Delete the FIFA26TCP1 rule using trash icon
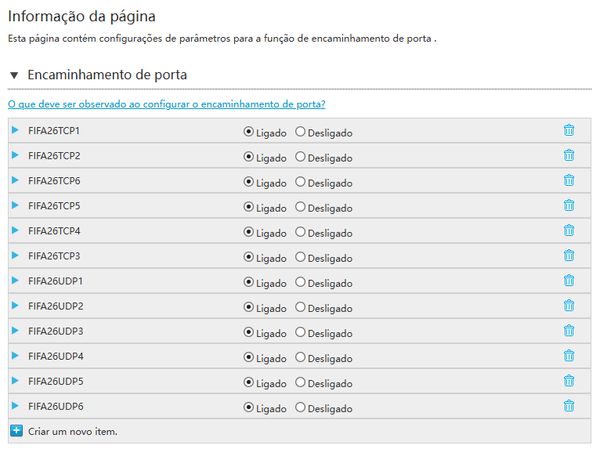The height and width of the screenshot is (475, 600). pyautogui.click(x=569, y=131)
